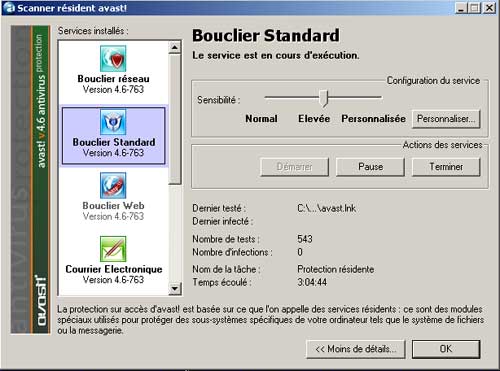Select the Bouclier Web globe icon
The height and width of the screenshot is (371, 500).
[x=113, y=185]
